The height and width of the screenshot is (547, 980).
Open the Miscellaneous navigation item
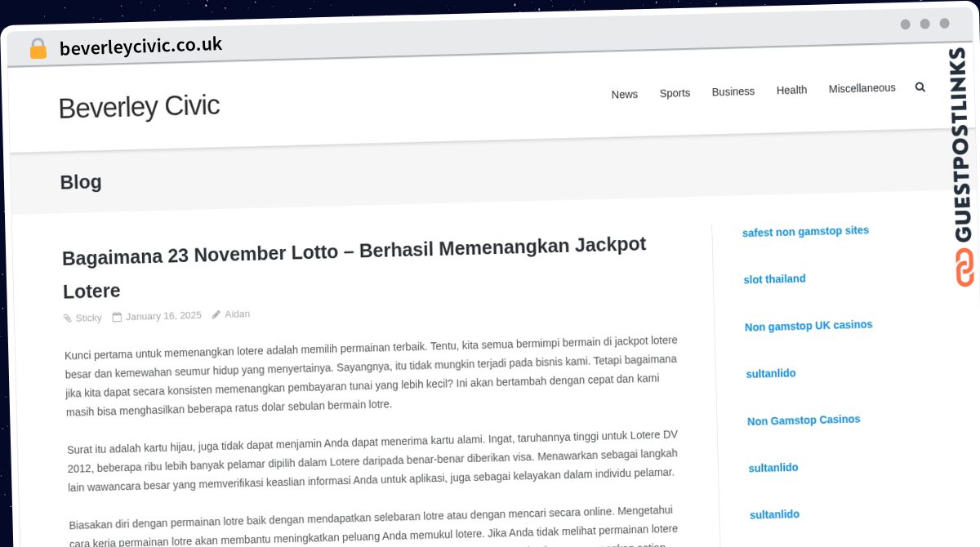point(862,87)
